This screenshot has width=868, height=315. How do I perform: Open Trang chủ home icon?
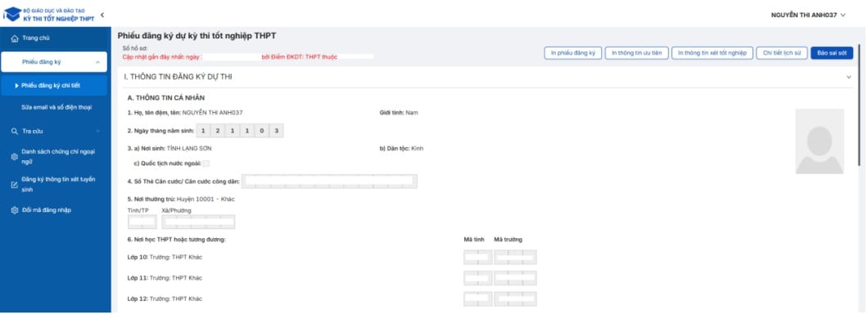tap(15, 38)
